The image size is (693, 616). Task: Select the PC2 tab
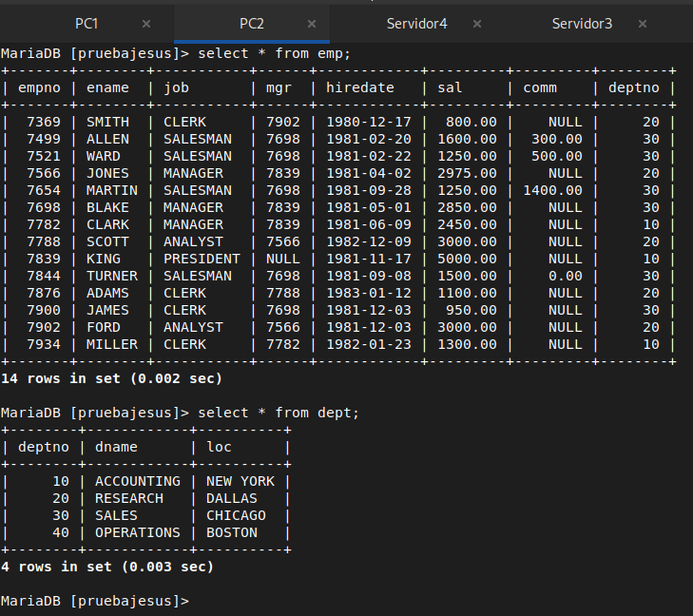click(252, 24)
